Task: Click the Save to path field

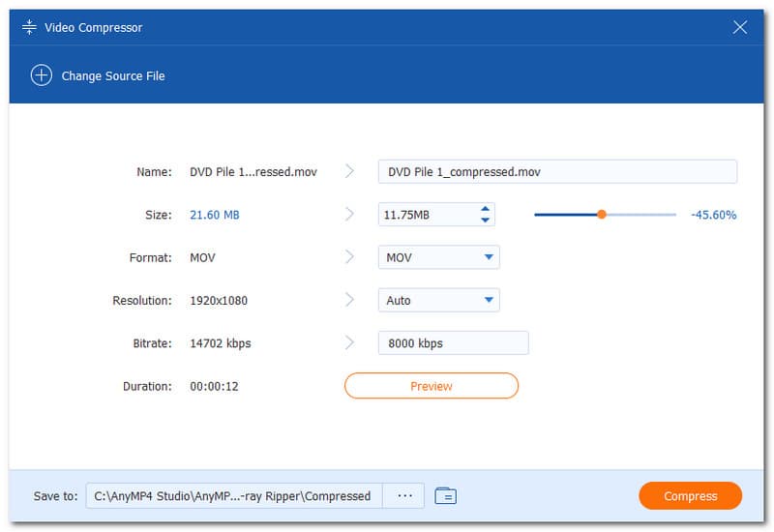Action: click(234, 496)
